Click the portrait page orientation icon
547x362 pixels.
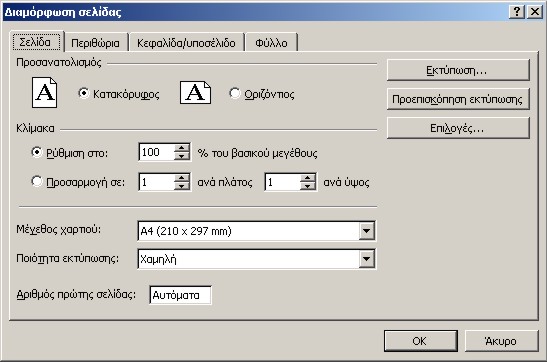tap(45, 92)
